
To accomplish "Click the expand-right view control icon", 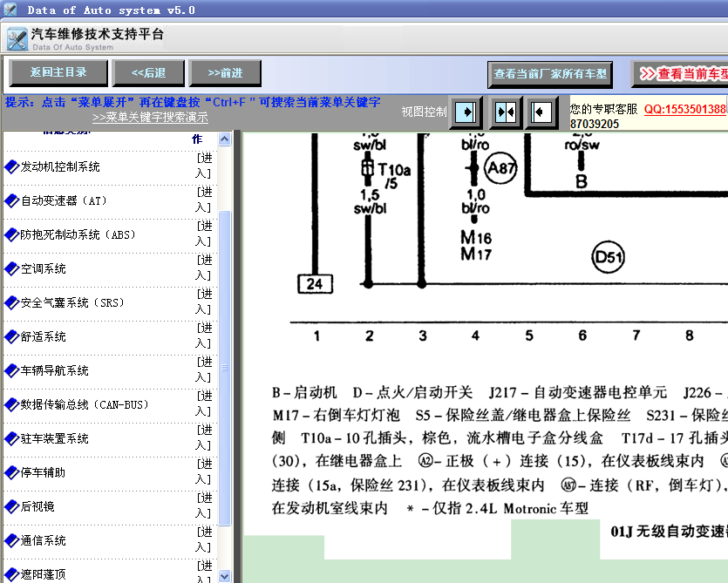I will point(466,112).
